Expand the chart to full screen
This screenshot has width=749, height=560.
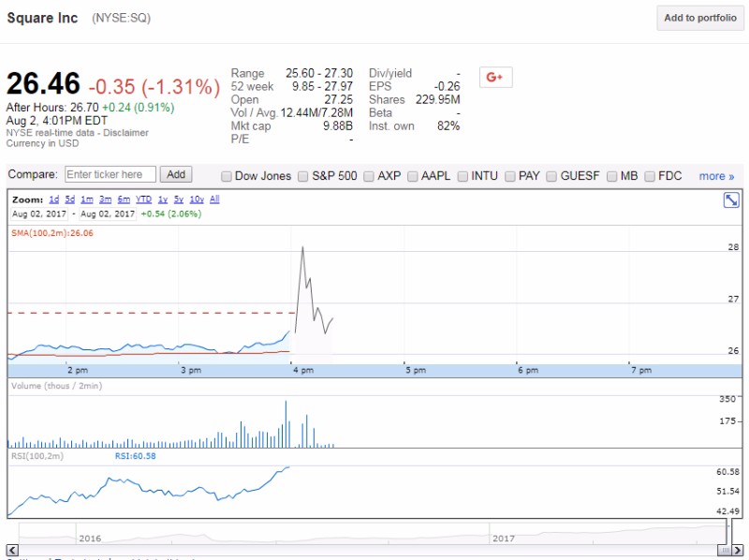[731, 199]
